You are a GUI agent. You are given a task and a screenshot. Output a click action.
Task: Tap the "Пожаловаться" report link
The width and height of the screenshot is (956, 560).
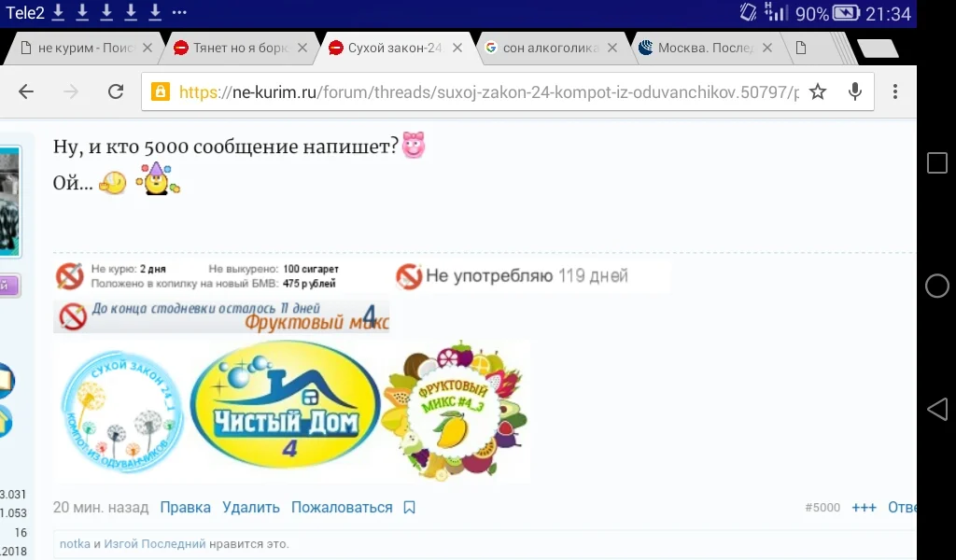(341, 507)
